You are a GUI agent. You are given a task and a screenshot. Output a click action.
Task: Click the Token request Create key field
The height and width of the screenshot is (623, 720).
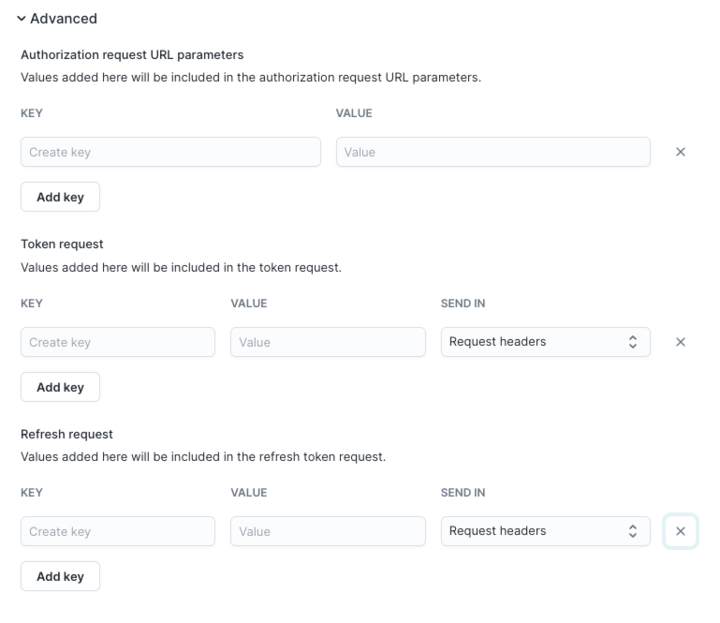(x=117, y=342)
